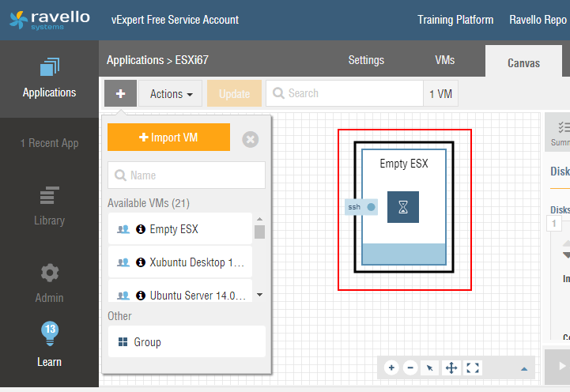Activate the pan canvas tool
570x392 pixels.
(x=452, y=367)
